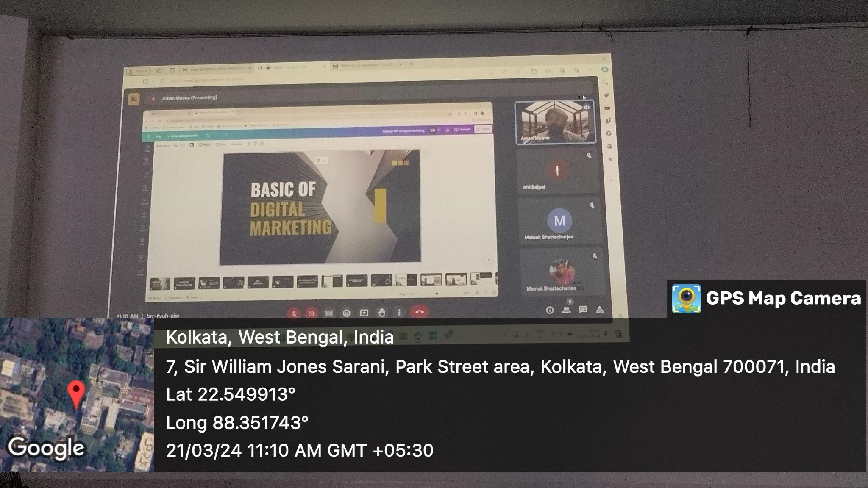The width and height of the screenshot is (868, 488).
Task: Click Aman Meena's video tile
Action: (555, 123)
